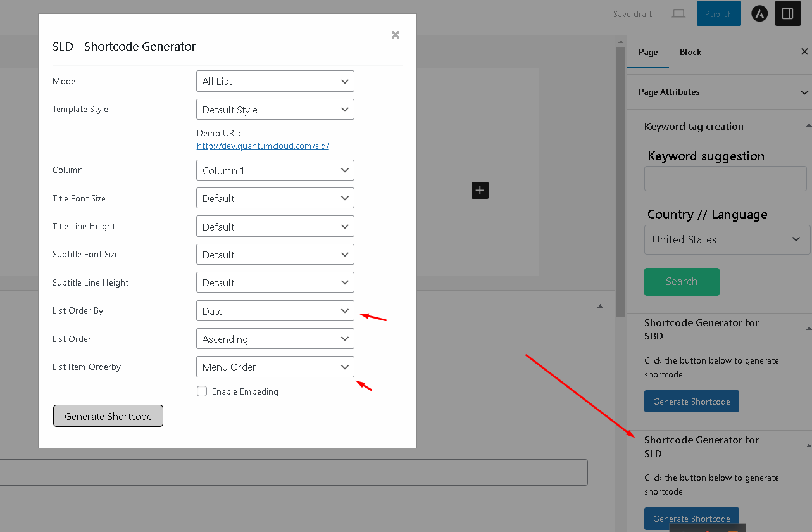This screenshot has height=532, width=812.
Task: Open the Template Style dropdown
Action: pyautogui.click(x=275, y=110)
